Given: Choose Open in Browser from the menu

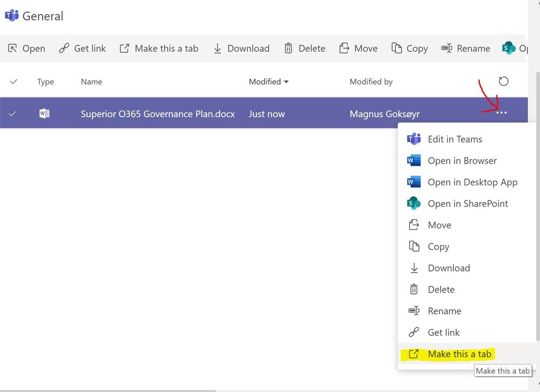Looking at the screenshot, I should (466, 160).
